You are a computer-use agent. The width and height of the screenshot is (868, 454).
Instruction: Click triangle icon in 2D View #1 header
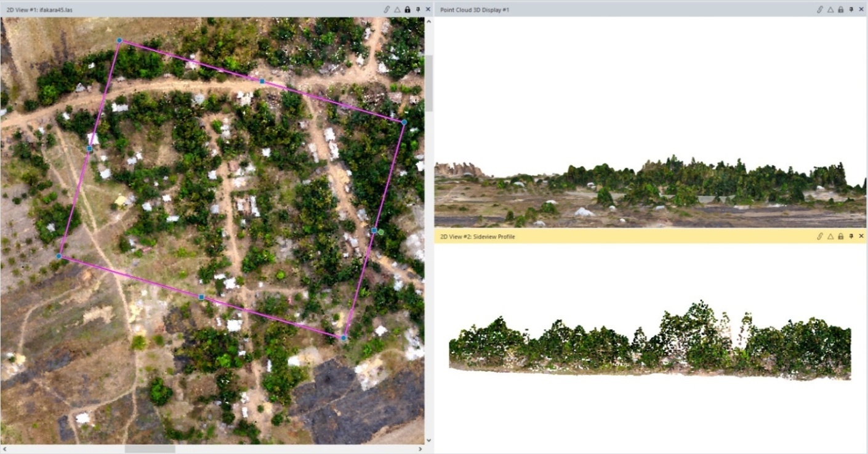point(397,9)
